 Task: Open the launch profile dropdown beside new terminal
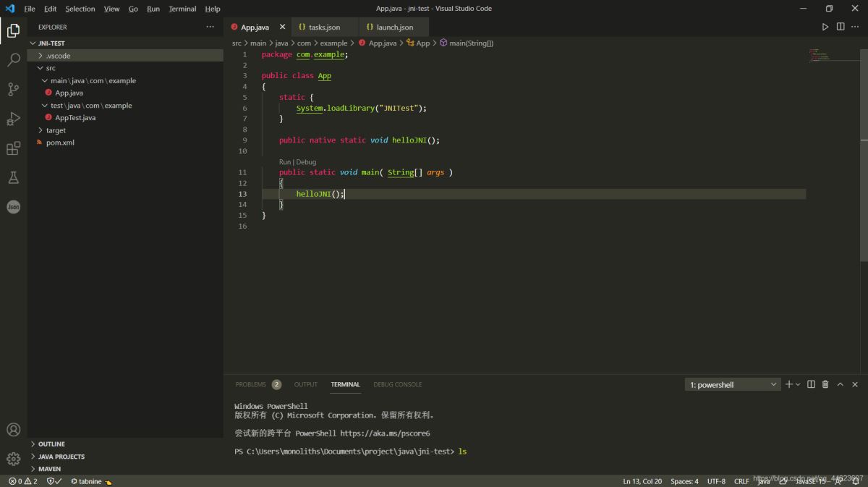click(798, 384)
